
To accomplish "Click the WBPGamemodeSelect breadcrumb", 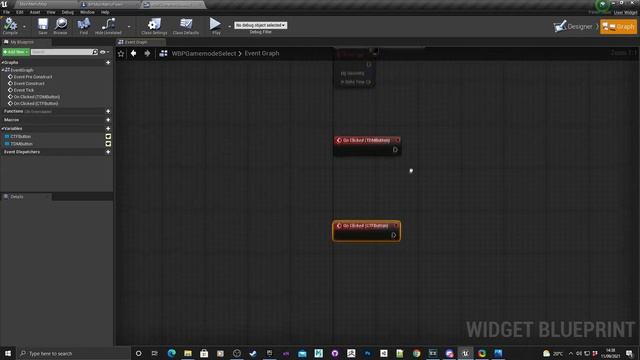I will (204, 53).
